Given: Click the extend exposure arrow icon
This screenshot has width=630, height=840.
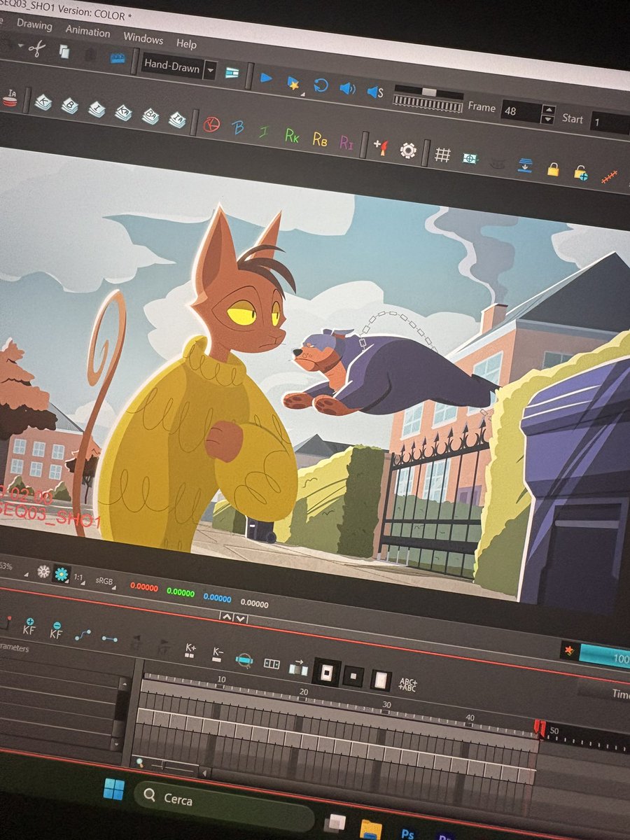Looking at the screenshot, I should click(298, 667).
